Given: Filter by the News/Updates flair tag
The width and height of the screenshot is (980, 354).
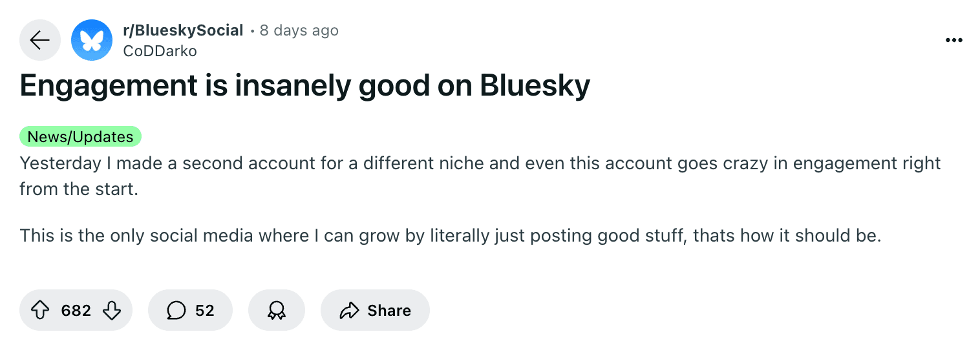Looking at the screenshot, I should (81, 136).
